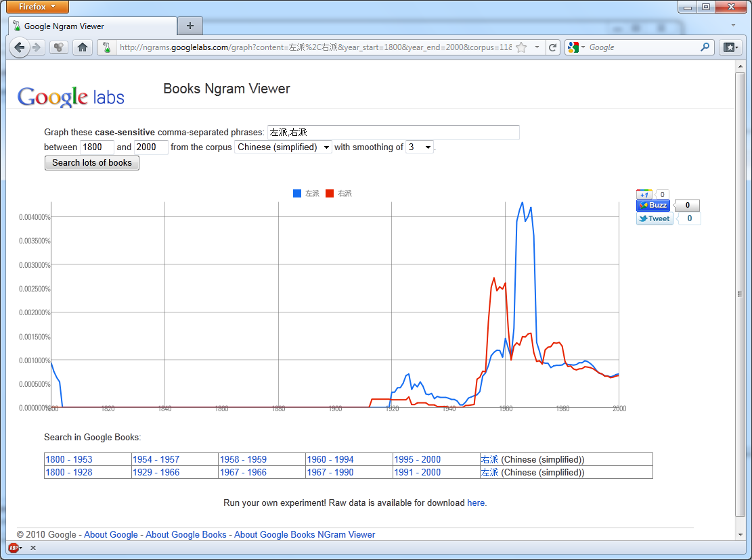Open the About Google link
This screenshot has width=752, height=560.
click(111, 534)
